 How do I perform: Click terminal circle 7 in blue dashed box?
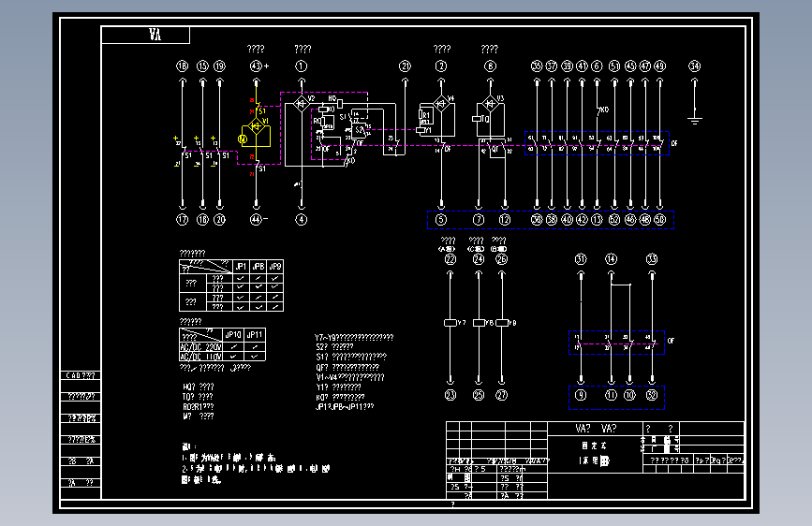479,220
